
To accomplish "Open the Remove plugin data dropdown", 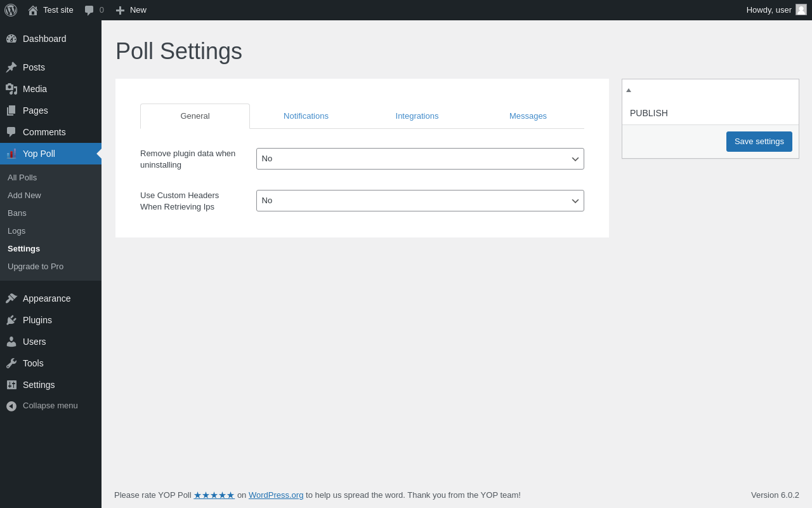I will 420,159.
